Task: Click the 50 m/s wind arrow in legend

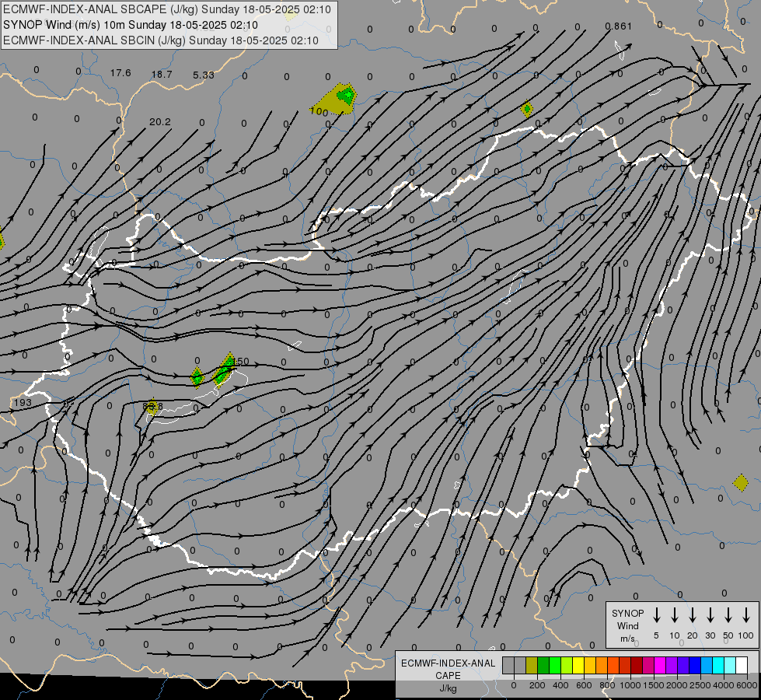Action: point(728,614)
